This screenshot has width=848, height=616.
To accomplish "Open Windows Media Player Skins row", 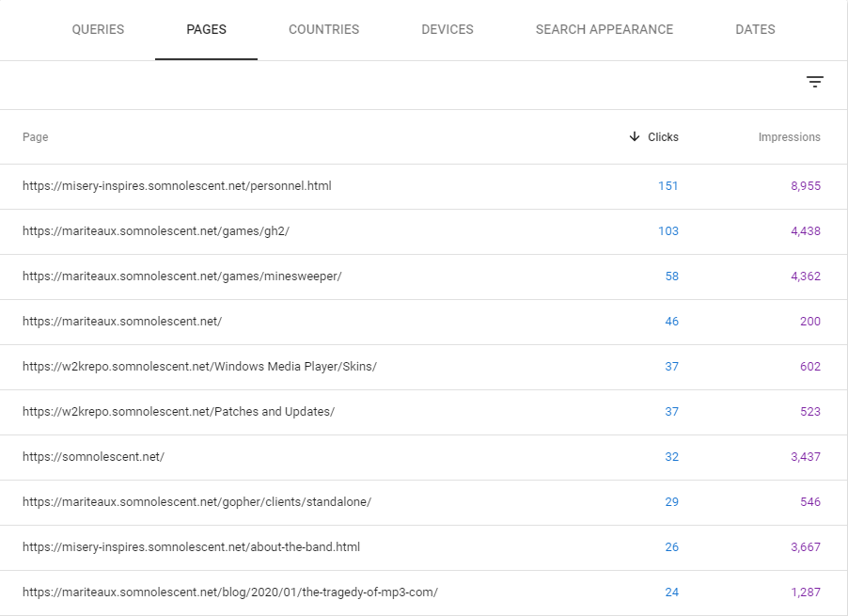I will pyautogui.click(x=199, y=367).
